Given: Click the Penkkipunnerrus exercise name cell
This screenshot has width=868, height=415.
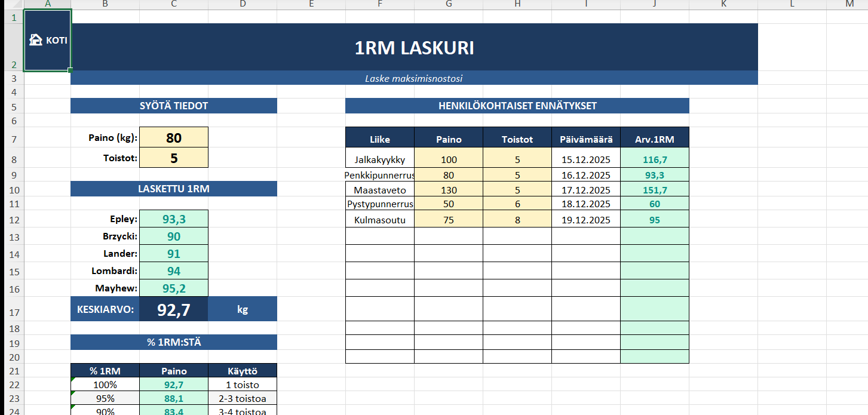Looking at the screenshot, I should (380, 175).
